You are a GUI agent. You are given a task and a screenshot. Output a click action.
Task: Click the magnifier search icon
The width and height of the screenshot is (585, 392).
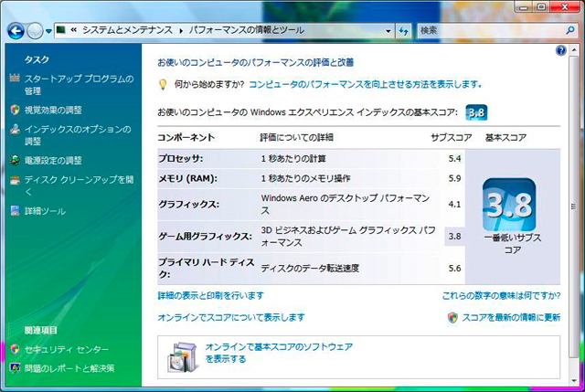pyautogui.click(x=570, y=30)
